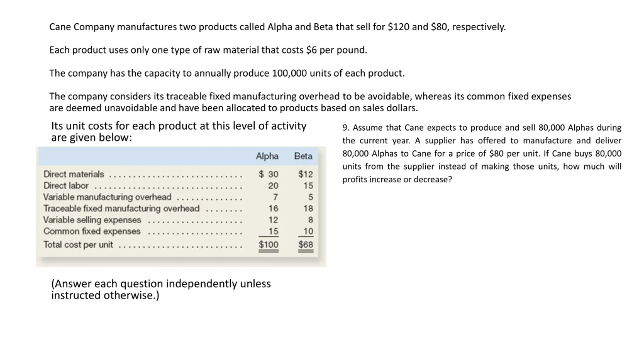Image resolution: width=644 pixels, height=362 pixels.
Task: Click Alpha total cost per unit $100
Action: pos(268,245)
